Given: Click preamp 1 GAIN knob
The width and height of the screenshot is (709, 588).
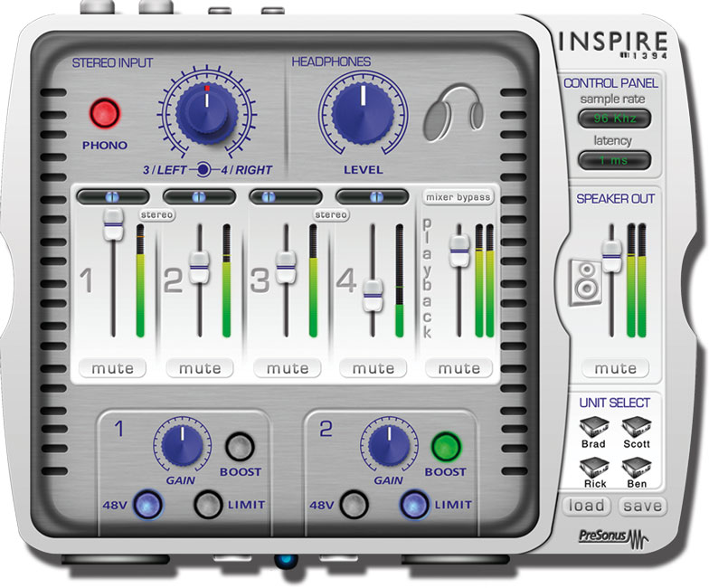Looking at the screenshot, I should coord(183,445).
